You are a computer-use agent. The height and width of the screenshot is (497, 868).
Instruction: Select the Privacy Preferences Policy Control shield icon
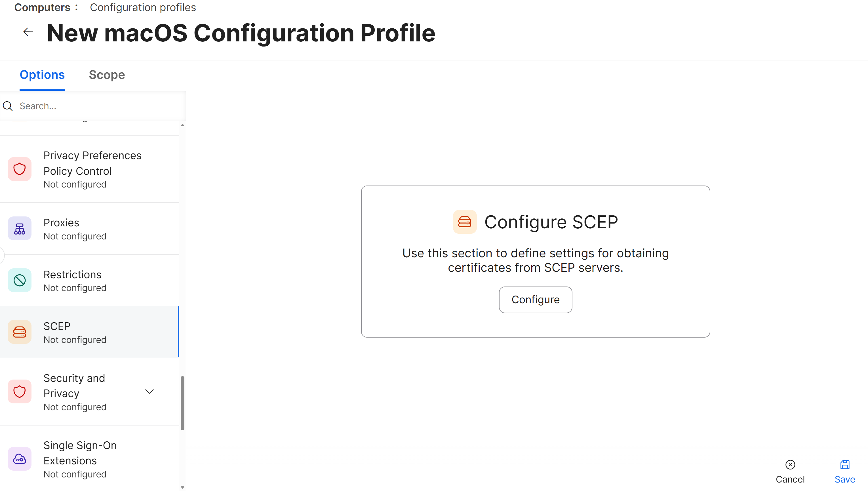coord(20,169)
